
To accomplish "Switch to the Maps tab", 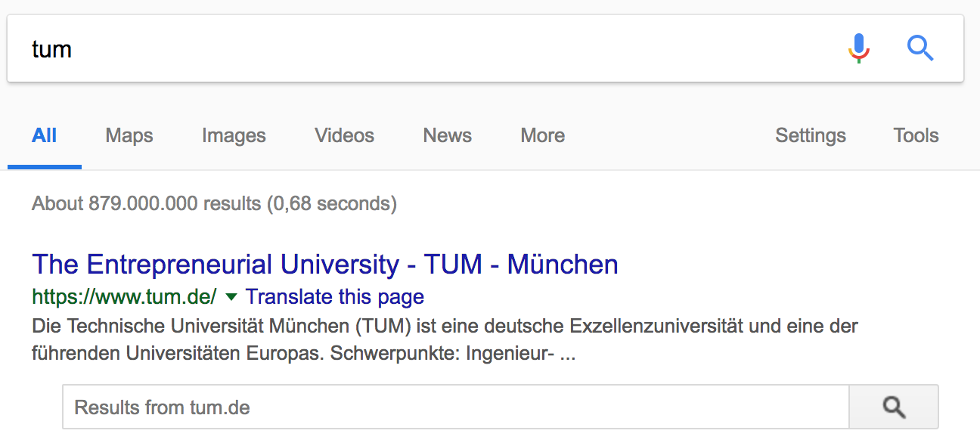I will point(129,136).
